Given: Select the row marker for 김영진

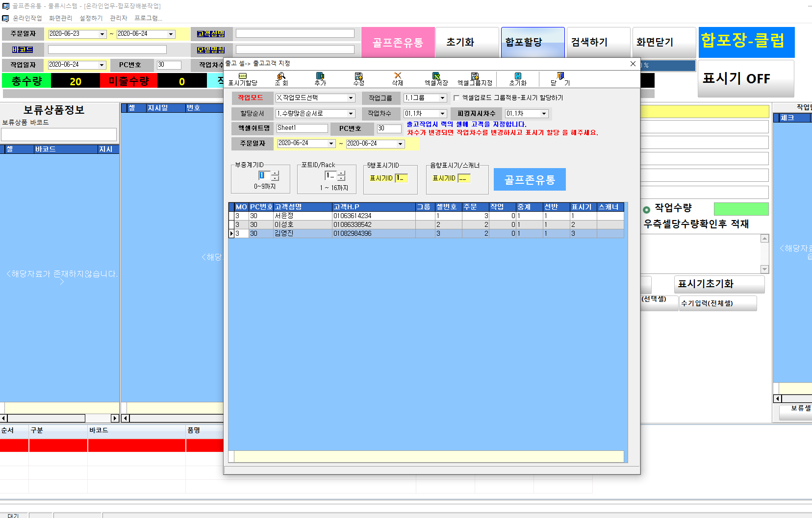Looking at the screenshot, I should [x=231, y=234].
